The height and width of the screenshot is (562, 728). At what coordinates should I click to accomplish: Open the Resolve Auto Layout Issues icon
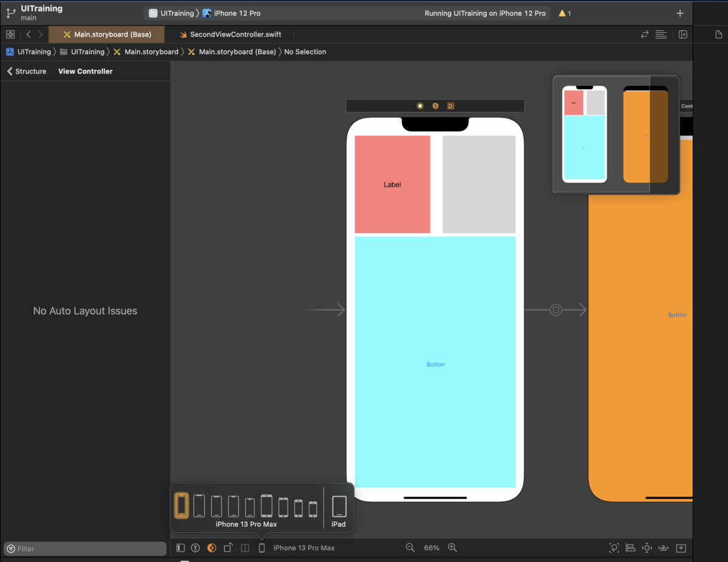664,547
